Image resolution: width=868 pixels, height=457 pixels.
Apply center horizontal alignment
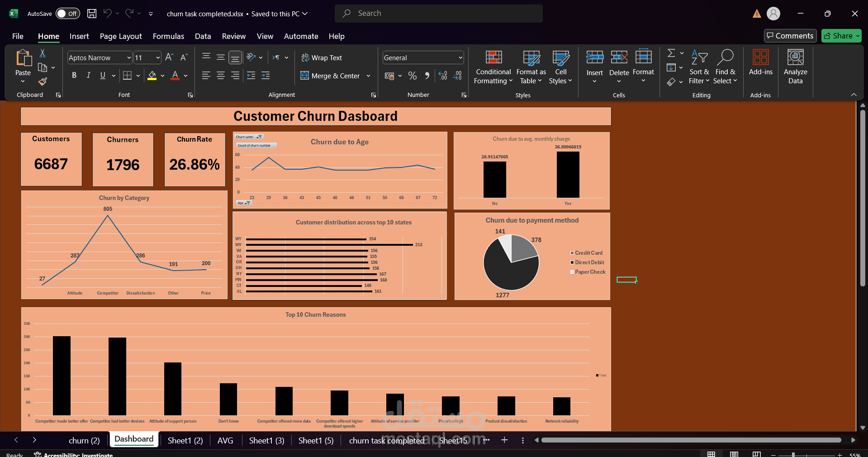(221, 76)
